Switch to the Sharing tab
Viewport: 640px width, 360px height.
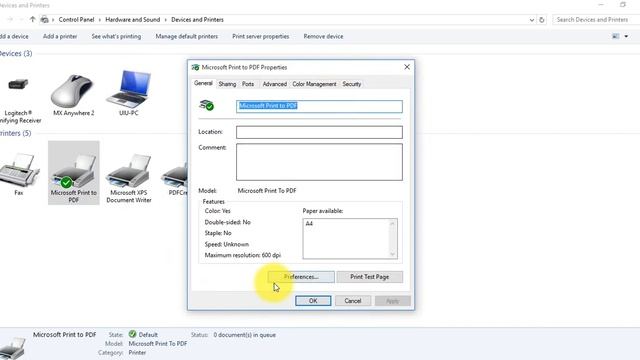227,84
